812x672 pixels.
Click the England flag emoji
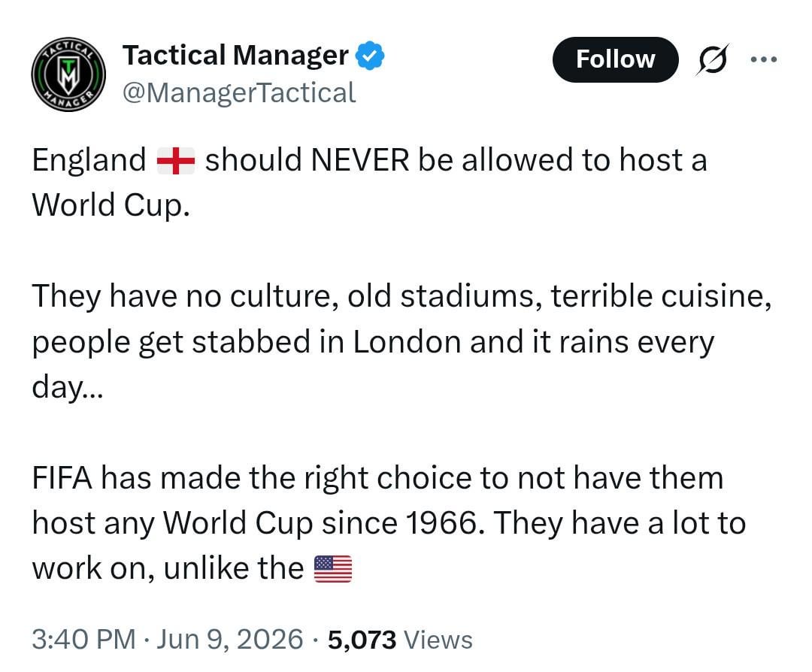[x=176, y=161]
